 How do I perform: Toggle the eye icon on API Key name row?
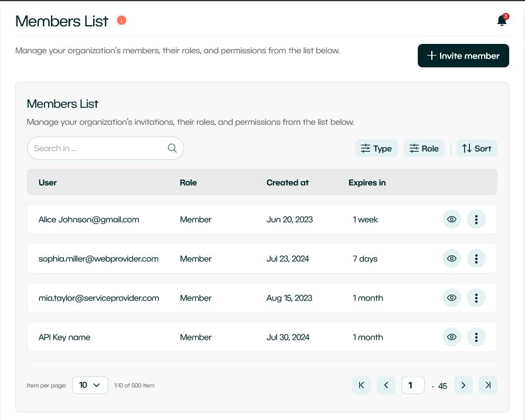[452, 337]
